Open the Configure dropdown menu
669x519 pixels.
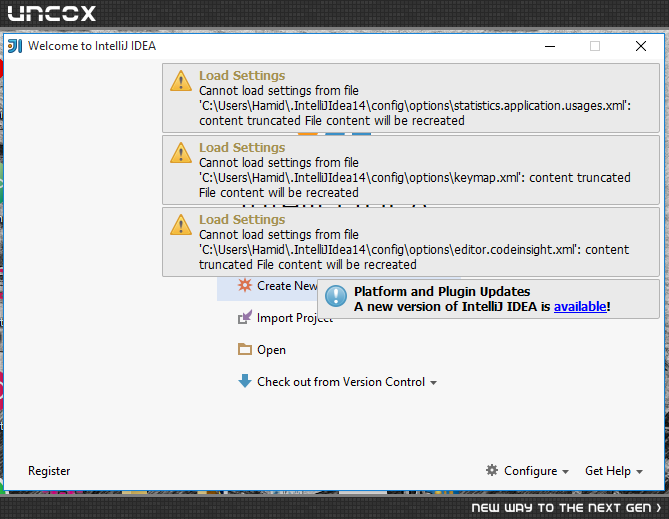click(527, 471)
